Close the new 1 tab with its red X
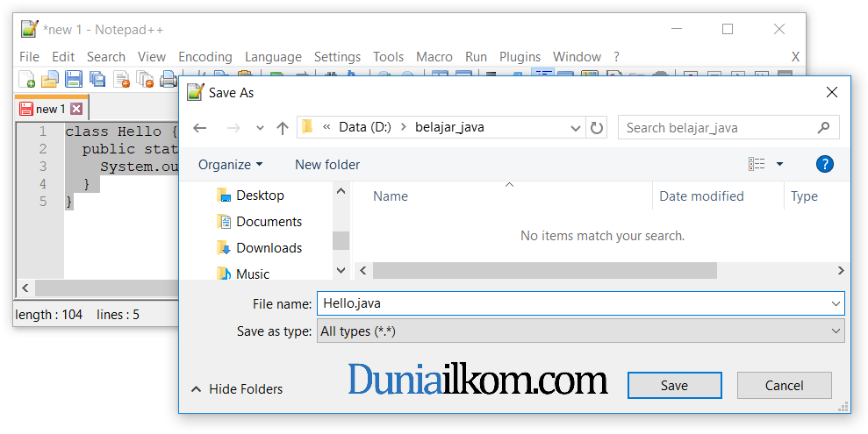The width and height of the screenshot is (868, 434). coord(76,109)
